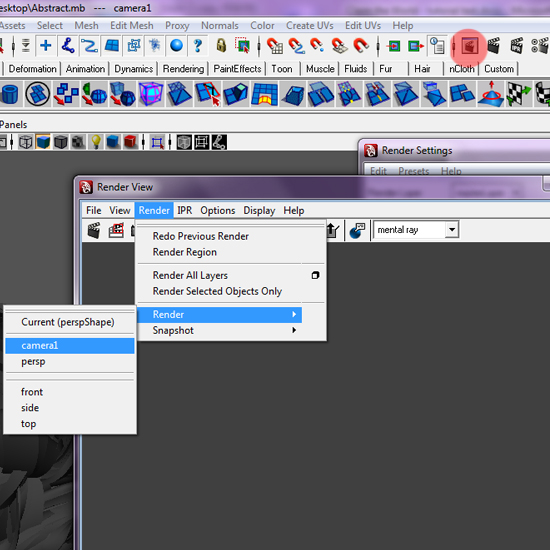
Task: Click the inputs to selected object icon
Action: click(x=394, y=46)
